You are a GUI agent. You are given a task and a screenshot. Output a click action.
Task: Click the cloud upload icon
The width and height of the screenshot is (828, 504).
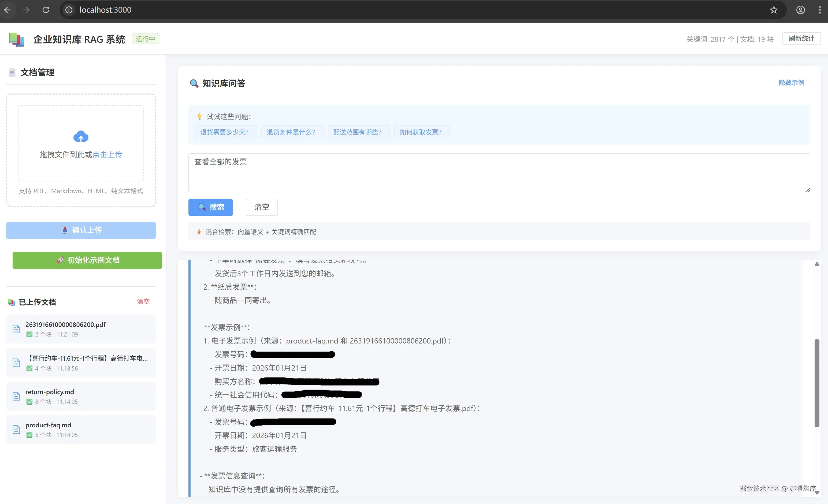(81, 136)
